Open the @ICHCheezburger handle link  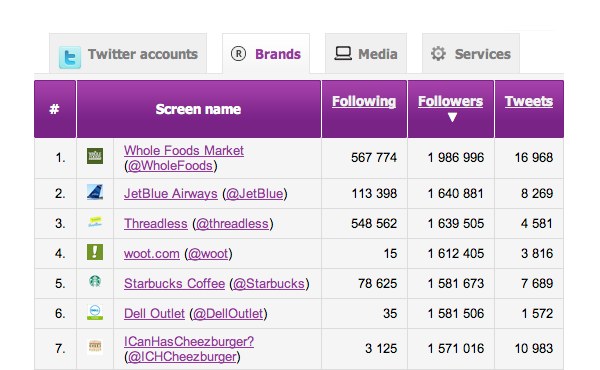click(x=182, y=357)
